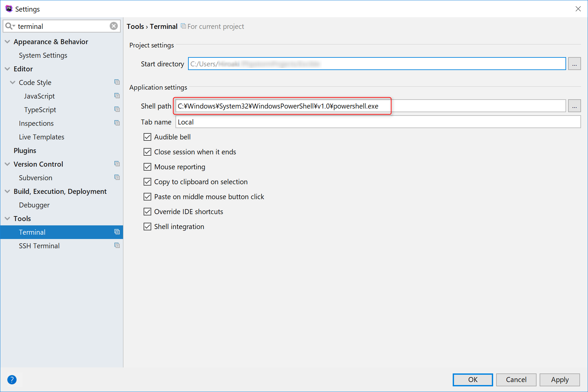
Task: Select the SSH Terminal settings page
Action: click(x=39, y=246)
